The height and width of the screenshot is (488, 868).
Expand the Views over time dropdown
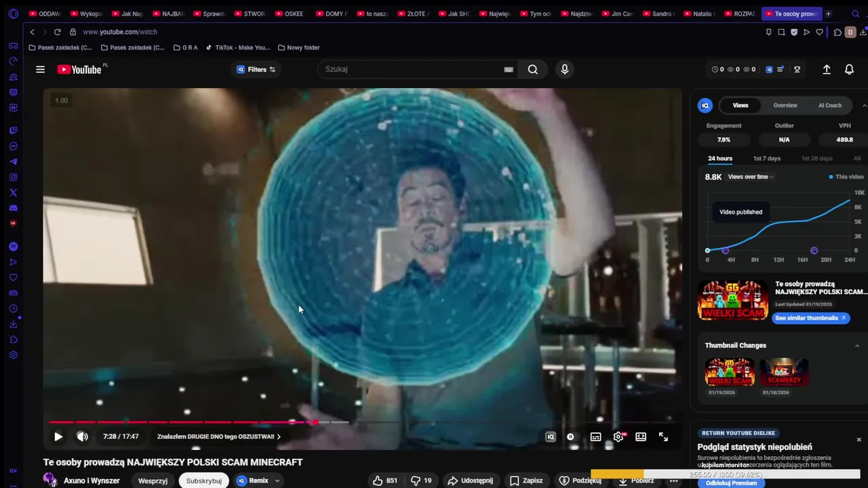tap(751, 177)
